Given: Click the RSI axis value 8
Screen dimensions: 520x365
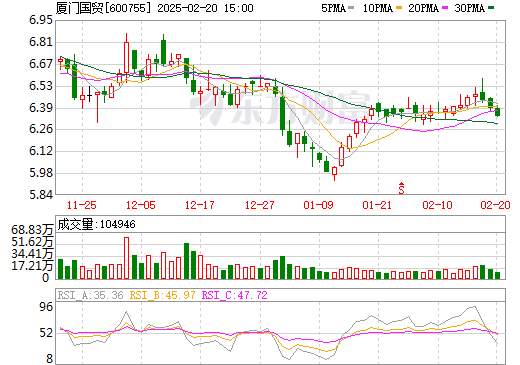Looking at the screenshot, I should 49,359.
